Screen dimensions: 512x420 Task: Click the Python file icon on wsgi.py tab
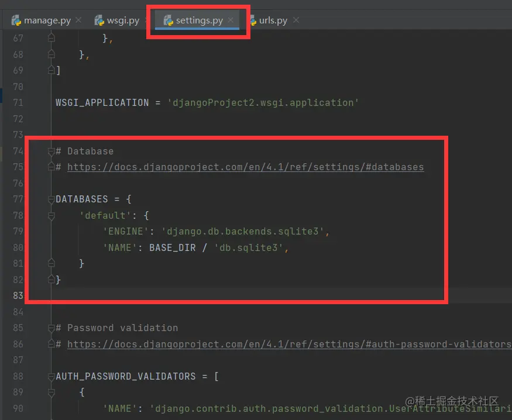99,20
